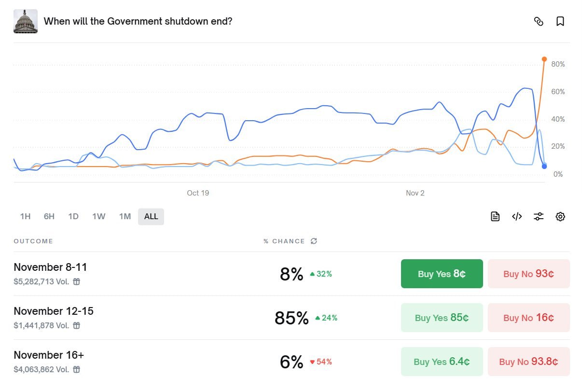Image resolution: width=582 pixels, height=392 pixels.
Task: Select the ALL chart timeframe
Action: pyautogui.click(x=151, y=216)
